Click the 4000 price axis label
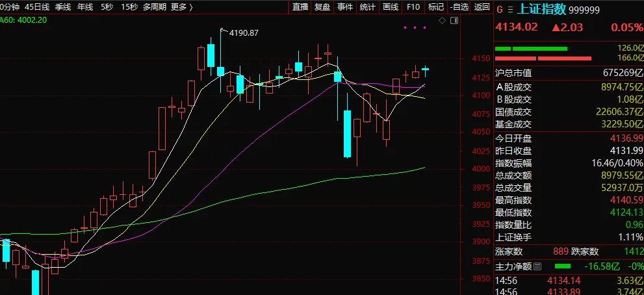Viewport: 644px width, 295px height. click(x=480, y=169)
